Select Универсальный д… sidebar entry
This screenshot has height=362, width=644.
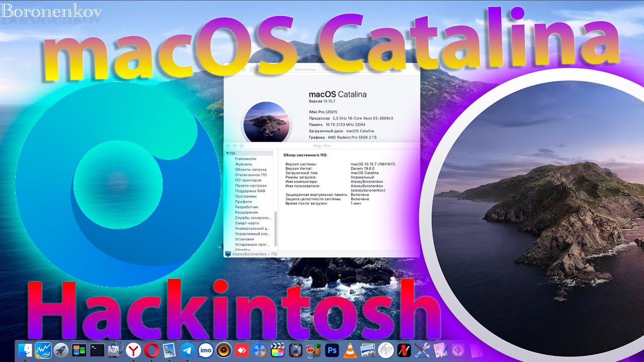pos(253,229)
